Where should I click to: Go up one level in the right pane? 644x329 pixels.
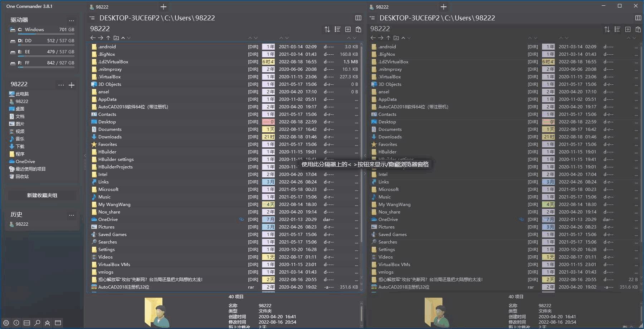(388, 38)
